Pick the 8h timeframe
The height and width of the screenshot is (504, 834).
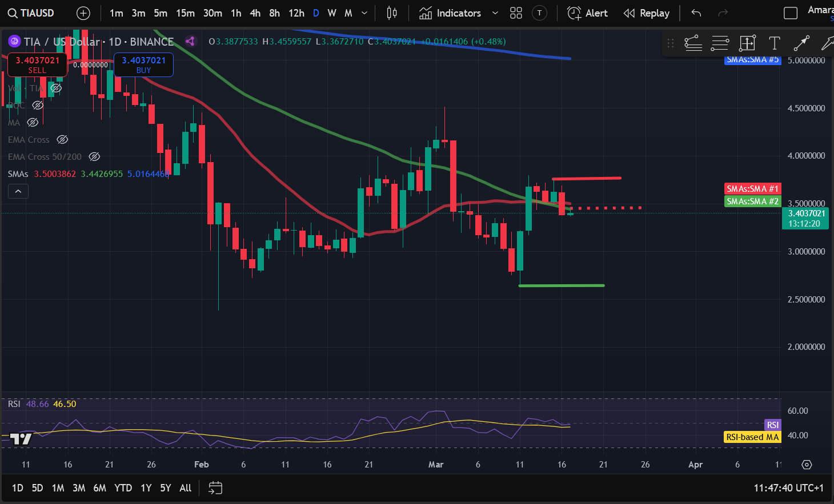[x=275, y=13]
